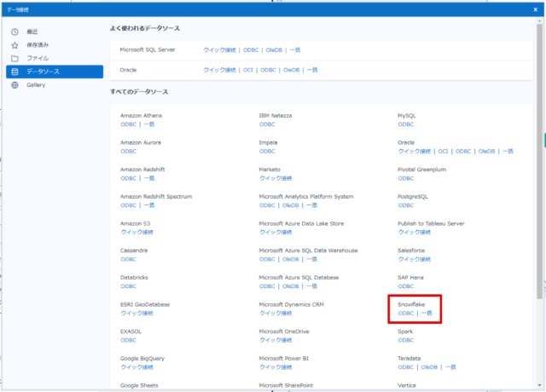Click the globe icon for Gallery

[15, 85]
